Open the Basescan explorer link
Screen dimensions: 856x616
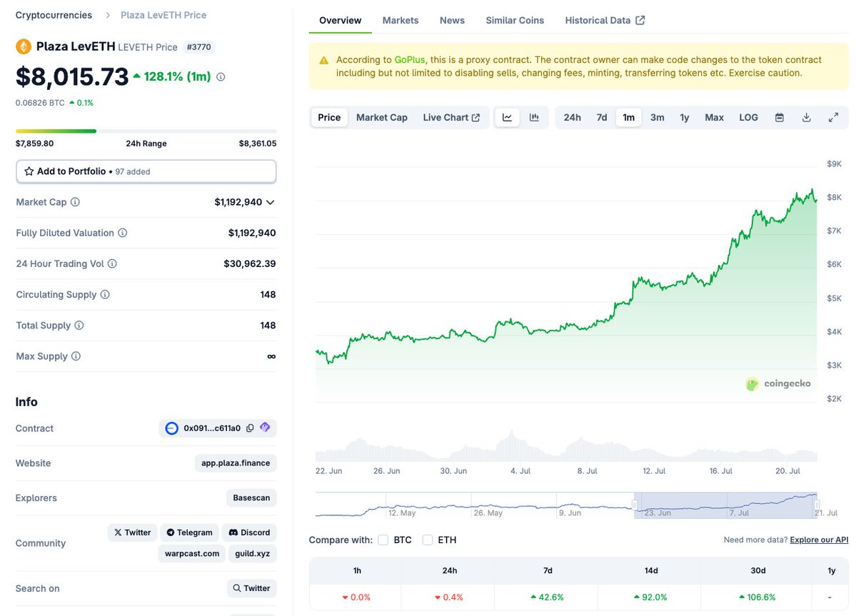[x=251, y=498]
